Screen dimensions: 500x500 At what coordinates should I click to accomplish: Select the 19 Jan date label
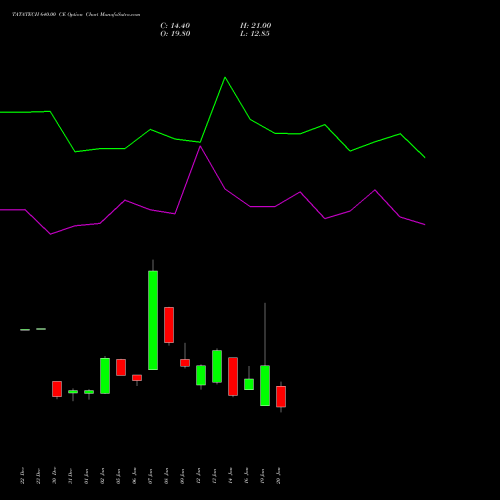pyautogui.click(x=262, y=476)
